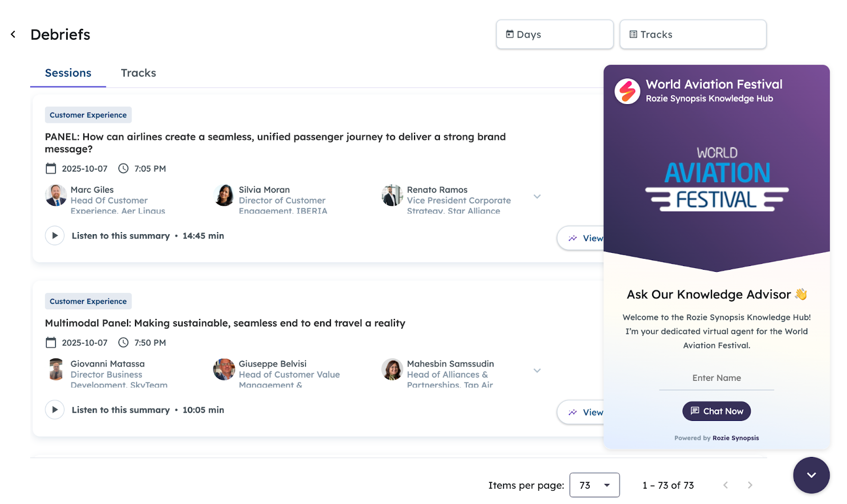Click the Rozie Synopsis logo in chat header
847x504 pixels.
coord(627,91)
